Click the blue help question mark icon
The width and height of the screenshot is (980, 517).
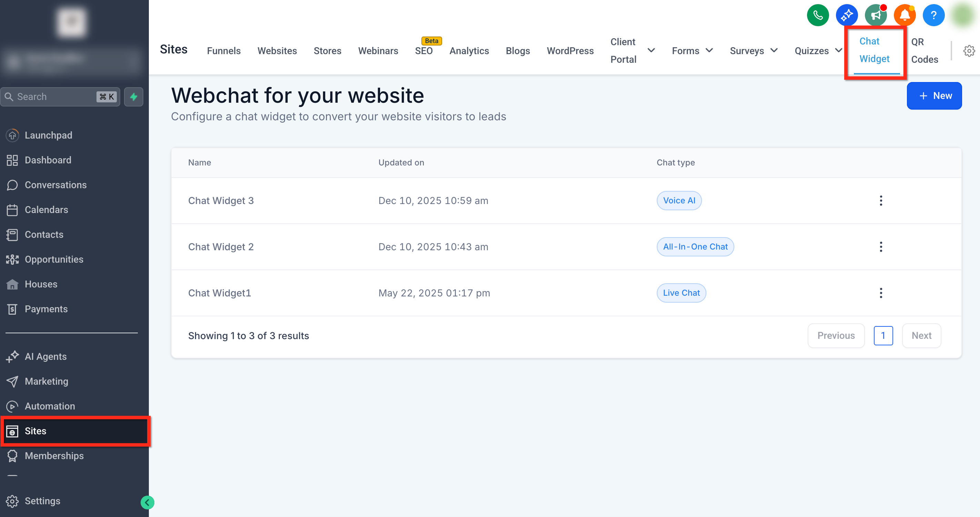(933, 15)
